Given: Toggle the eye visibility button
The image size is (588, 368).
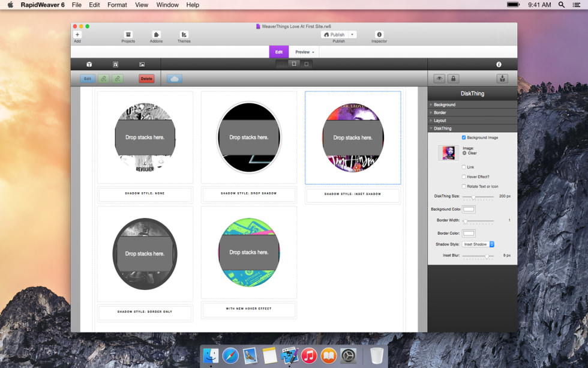Looking at the screenshot, I should (x=439, y=79).
